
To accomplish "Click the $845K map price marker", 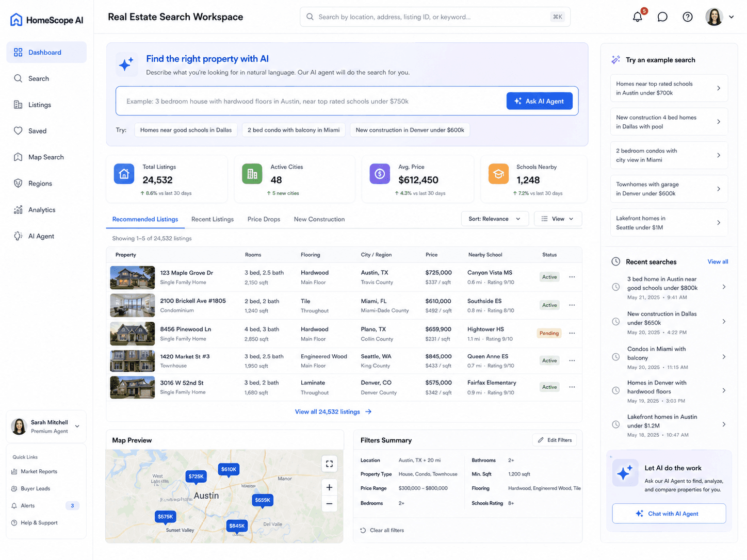I will 237,526.
